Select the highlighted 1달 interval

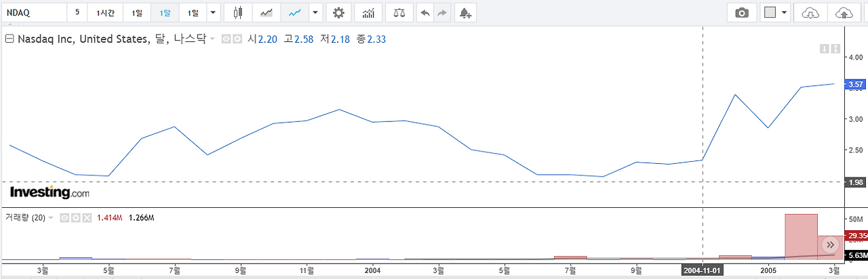point(165,13)
